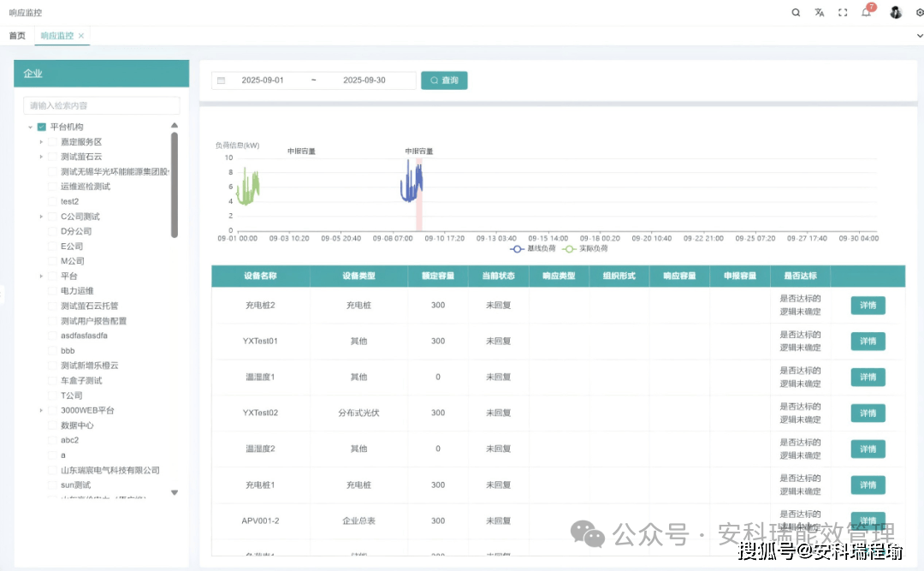Open the user avatar menu

(896, 13)
